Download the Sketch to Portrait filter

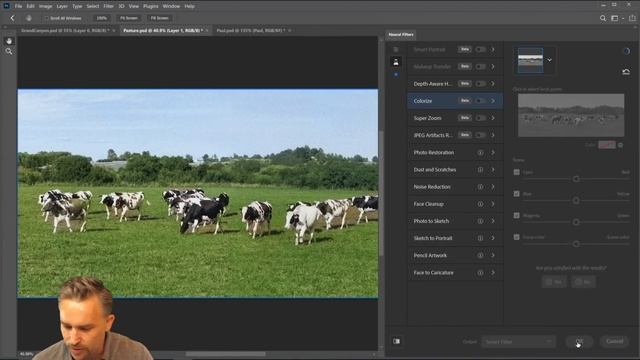[480, 238]
